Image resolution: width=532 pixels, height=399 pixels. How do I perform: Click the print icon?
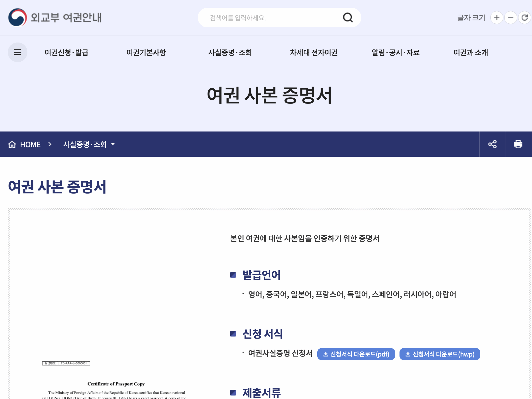coord(518,144)
